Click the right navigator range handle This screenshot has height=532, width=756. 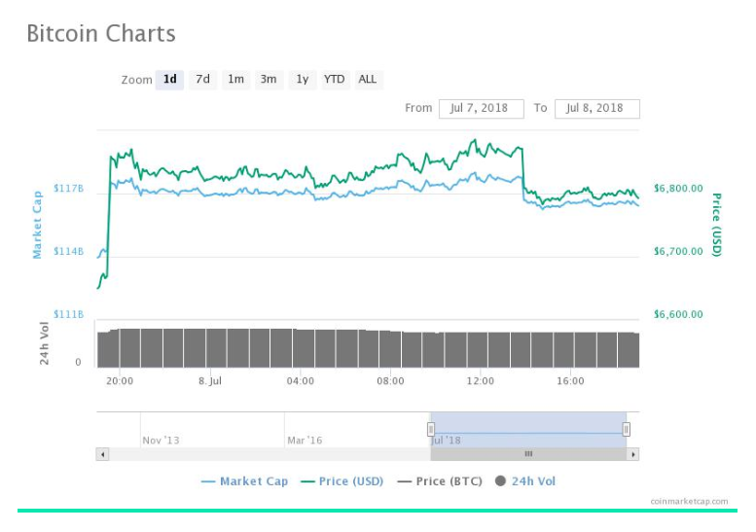click(627, 429)
